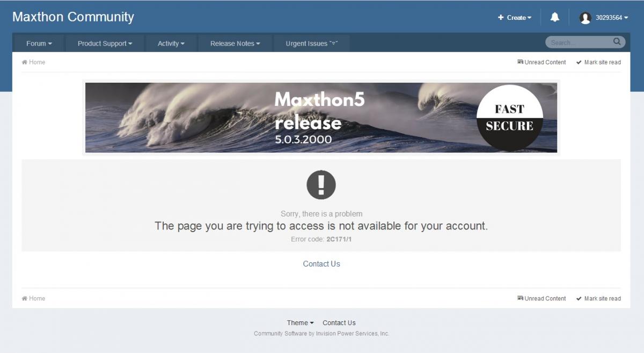
Task: Open the Release Notes menu
Action: pos(235,44)
